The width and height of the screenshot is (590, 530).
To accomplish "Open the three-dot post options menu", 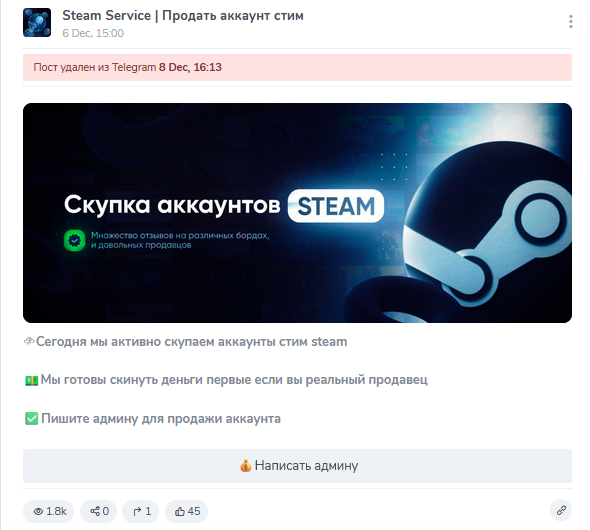I will [571, 22].
